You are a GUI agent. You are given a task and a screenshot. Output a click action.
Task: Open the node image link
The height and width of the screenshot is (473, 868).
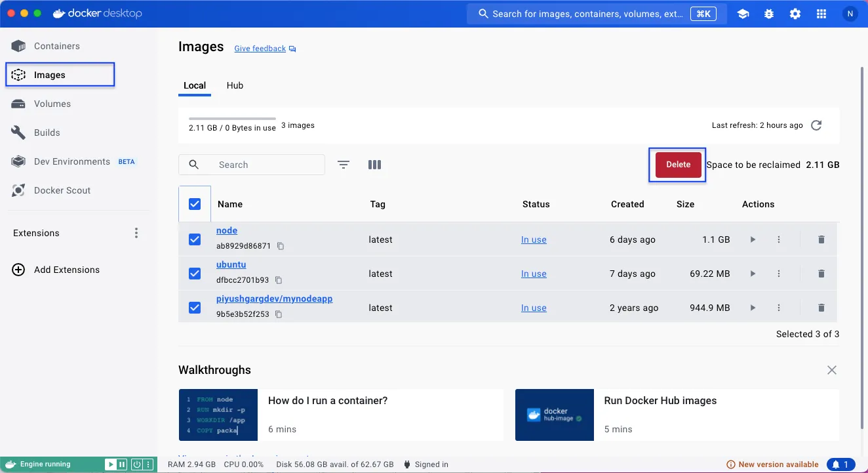point(227,230)
